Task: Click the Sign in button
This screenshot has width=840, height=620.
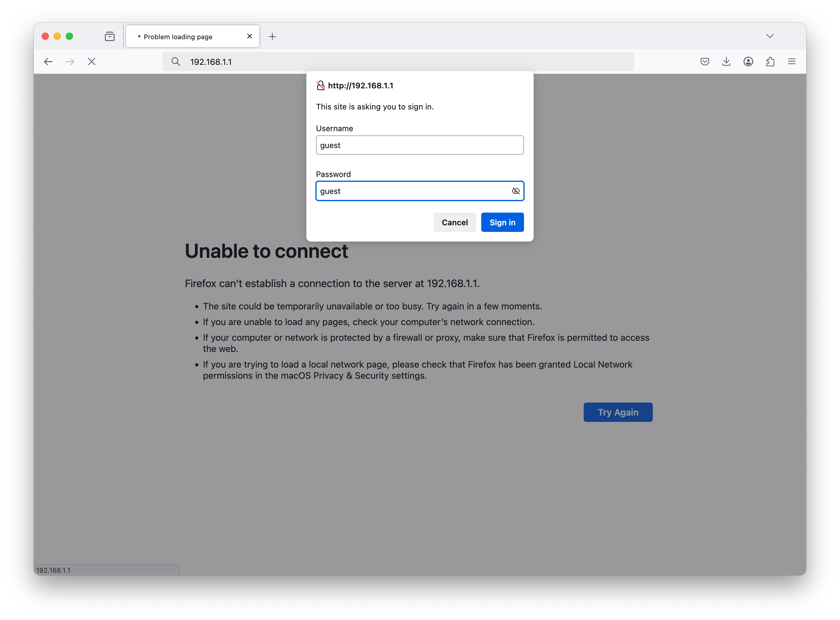Action: (x=502, y=222)
